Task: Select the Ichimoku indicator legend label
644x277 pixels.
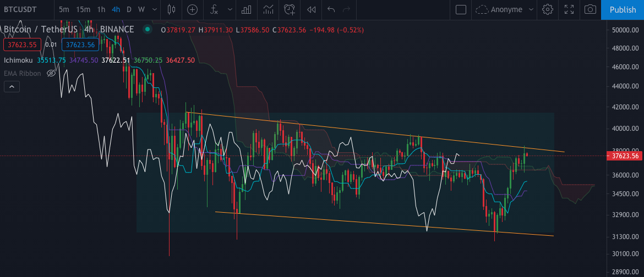Action: (x=19, y=60)
